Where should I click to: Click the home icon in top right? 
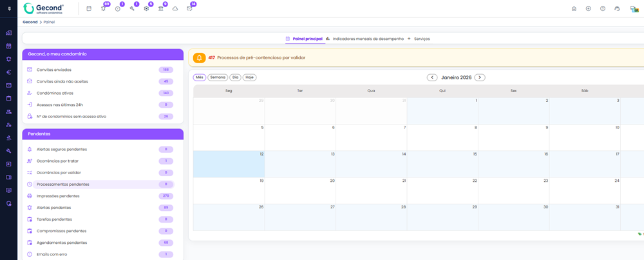[574, 8]
